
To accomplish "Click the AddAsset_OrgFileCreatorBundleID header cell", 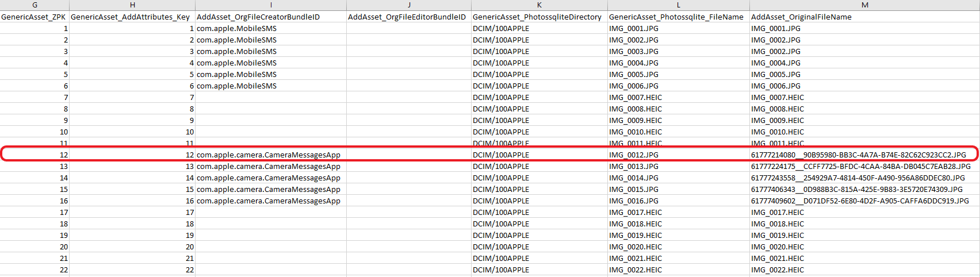I will tap(258, 17).
